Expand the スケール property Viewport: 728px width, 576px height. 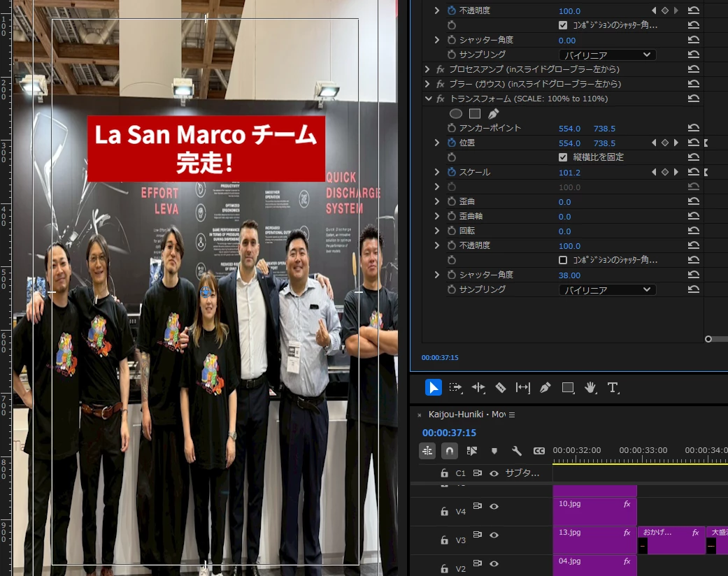click(437, 172)
